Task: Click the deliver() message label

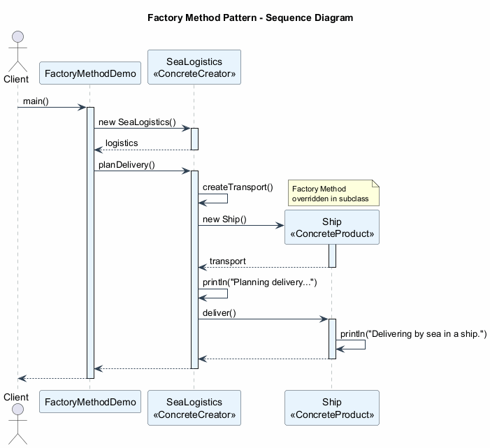Action: tap(219, 312)
